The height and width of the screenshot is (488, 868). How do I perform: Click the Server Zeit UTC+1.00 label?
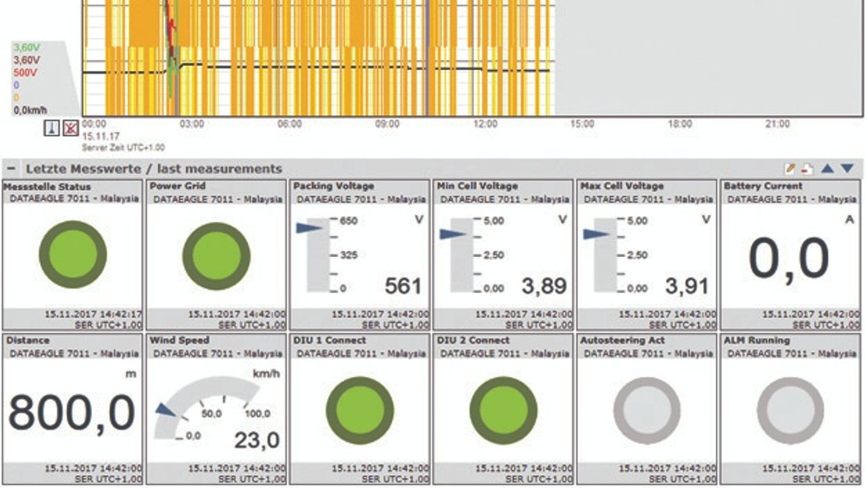pos(123,148)
